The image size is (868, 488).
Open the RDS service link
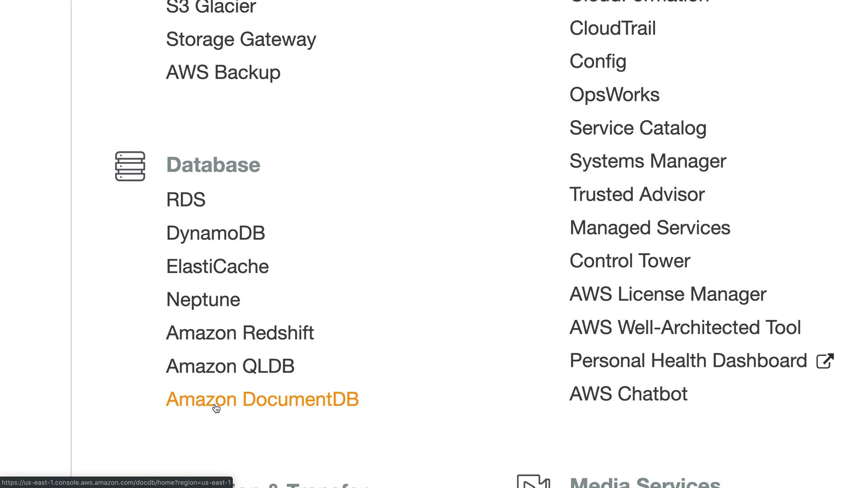pos(186,200)
